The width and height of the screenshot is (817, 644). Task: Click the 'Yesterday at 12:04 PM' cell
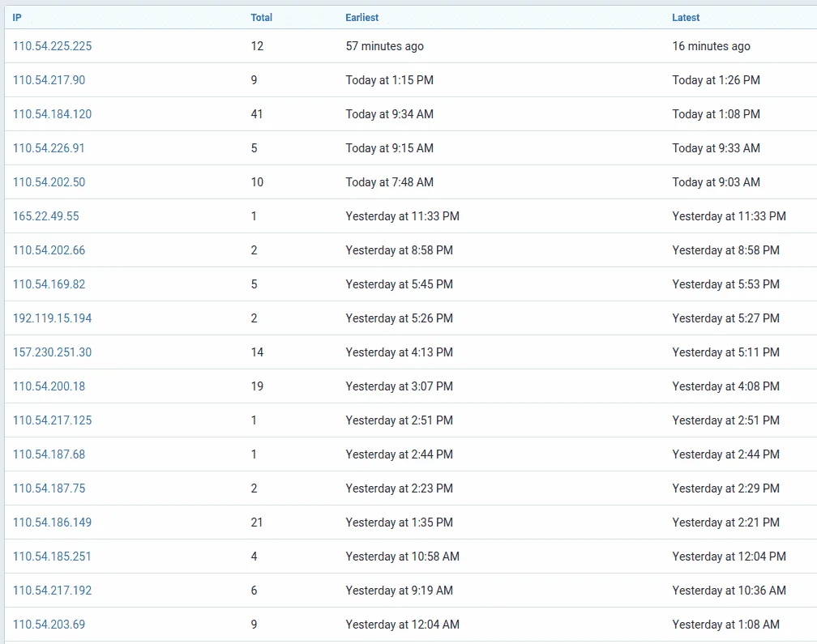click(729, 557)
